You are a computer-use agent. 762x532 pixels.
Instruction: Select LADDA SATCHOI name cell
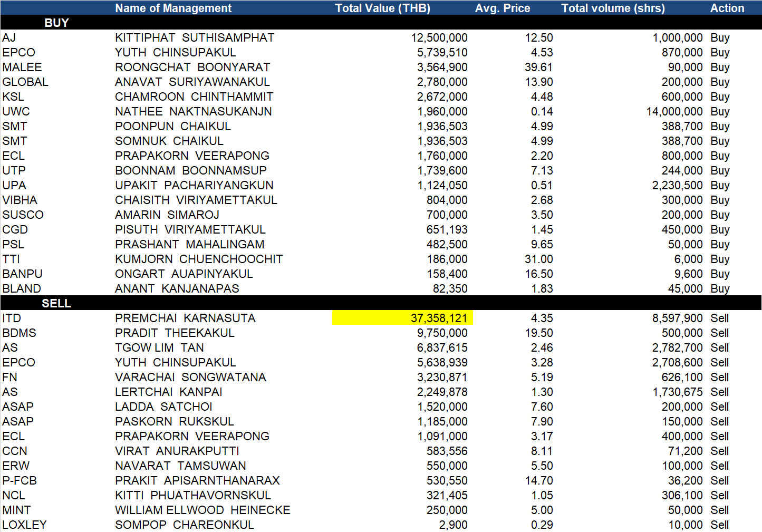coord(163,407)
